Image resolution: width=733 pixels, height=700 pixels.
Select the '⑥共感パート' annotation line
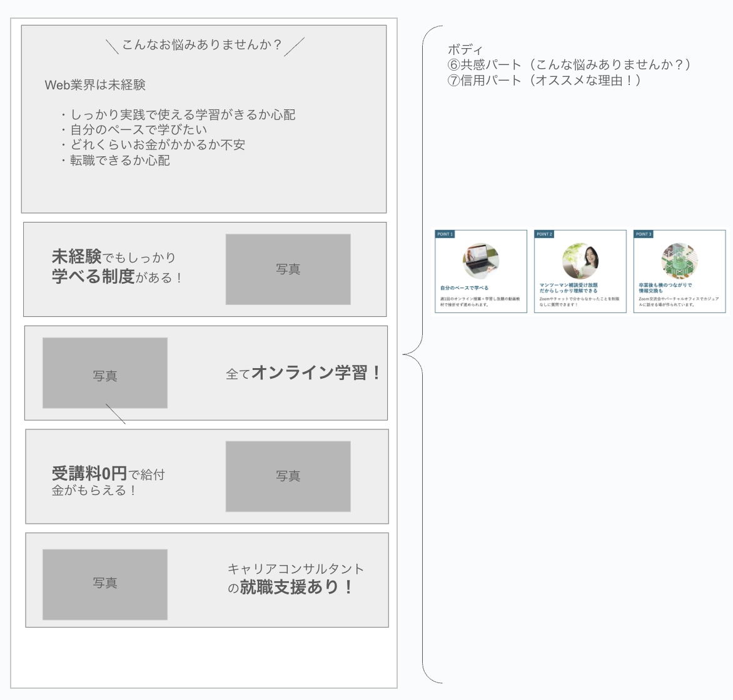569,64
